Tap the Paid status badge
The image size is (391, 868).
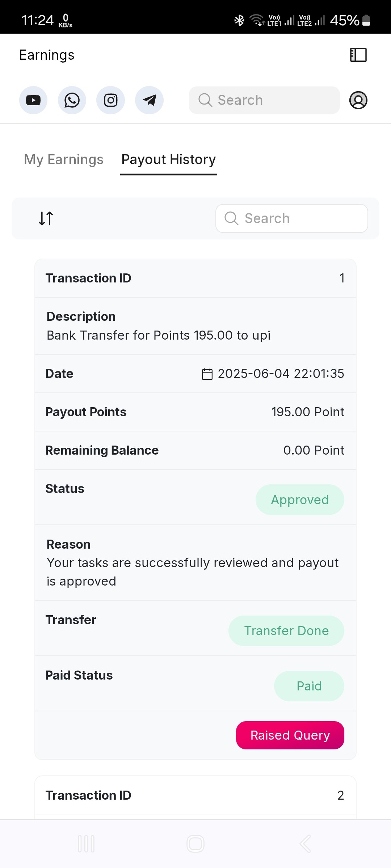pos(309,686)
